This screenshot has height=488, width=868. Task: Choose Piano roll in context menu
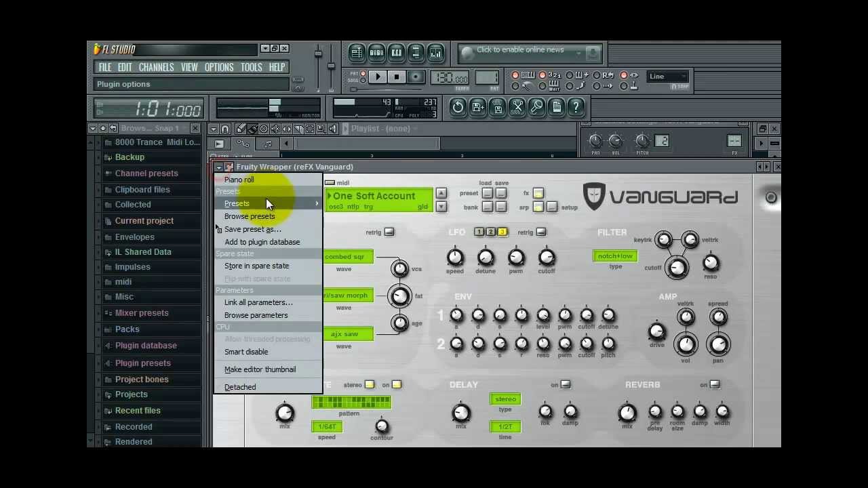pos(268,180)
